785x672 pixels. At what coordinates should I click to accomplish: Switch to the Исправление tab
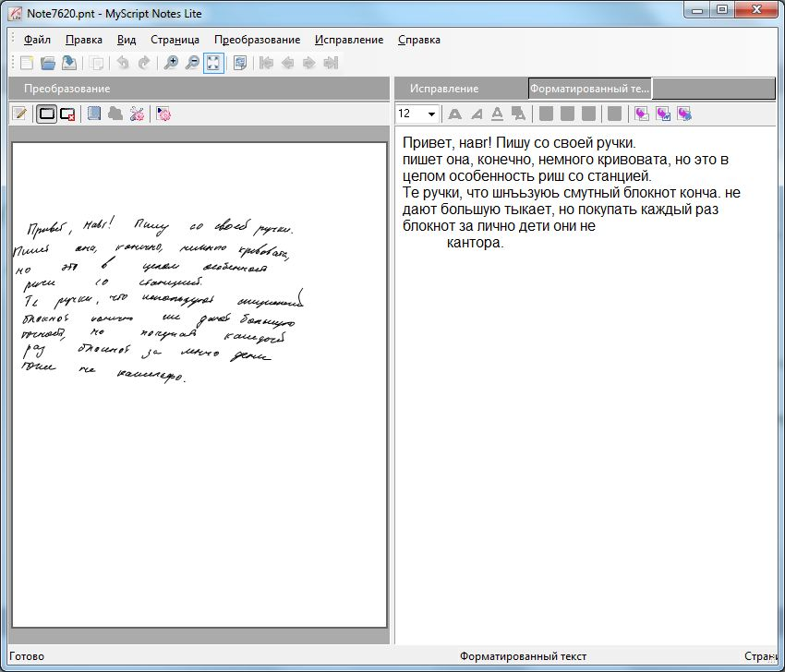[444, 89]
